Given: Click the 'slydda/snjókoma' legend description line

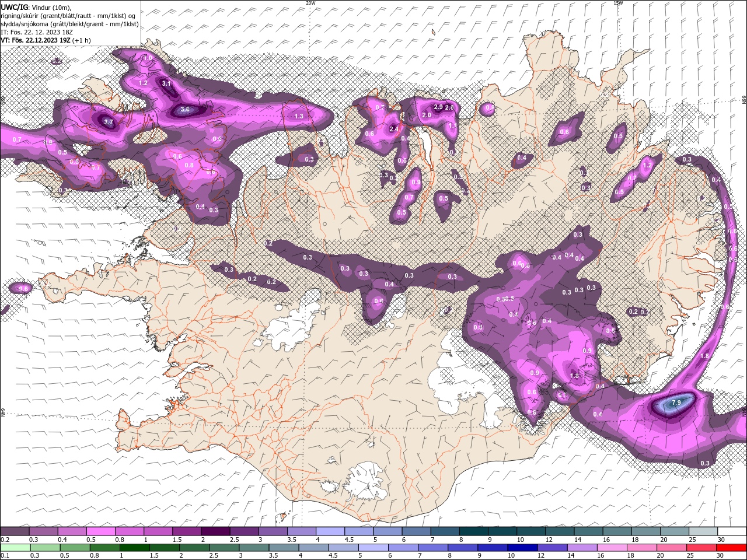Looking at the screenshot, I should [69, 24].
